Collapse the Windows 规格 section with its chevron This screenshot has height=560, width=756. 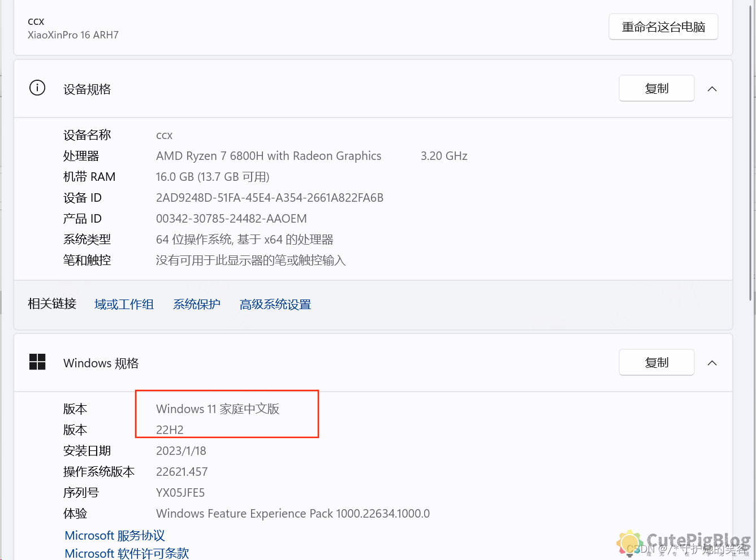click(x=712, y=362)
